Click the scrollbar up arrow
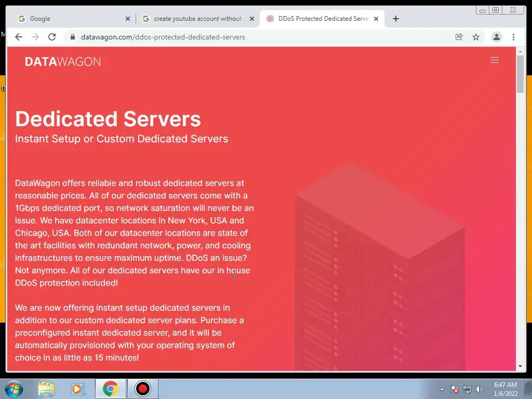The height and width of the screenshot is (399, 532). tap(520, 51)
